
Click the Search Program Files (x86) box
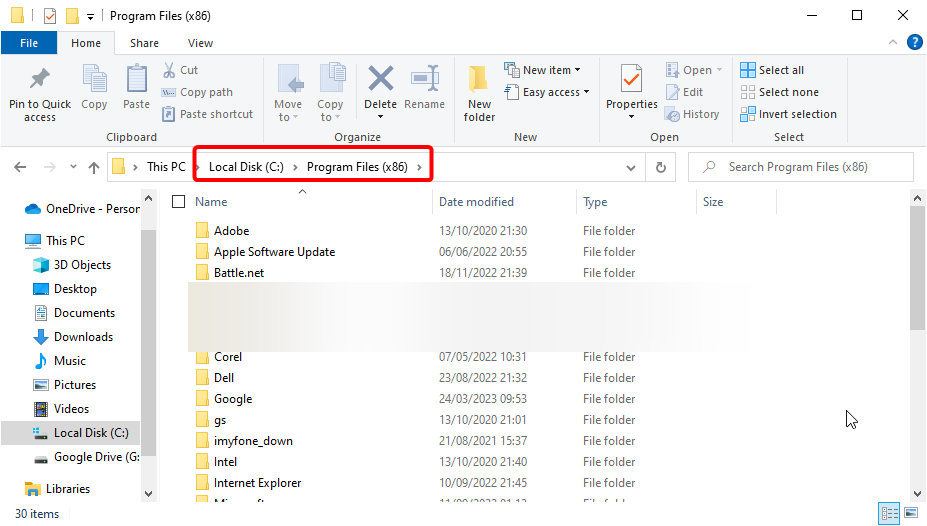tap(801, 167)
